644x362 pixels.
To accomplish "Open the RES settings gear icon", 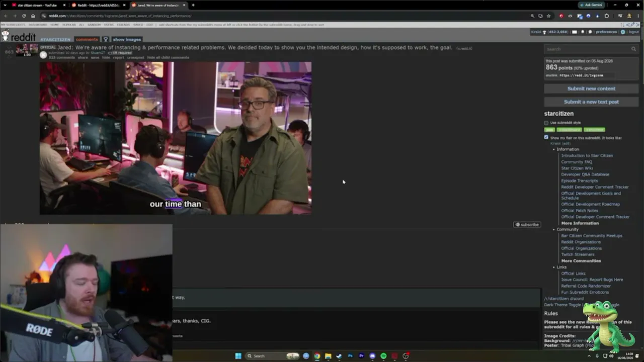I will 623,32.
